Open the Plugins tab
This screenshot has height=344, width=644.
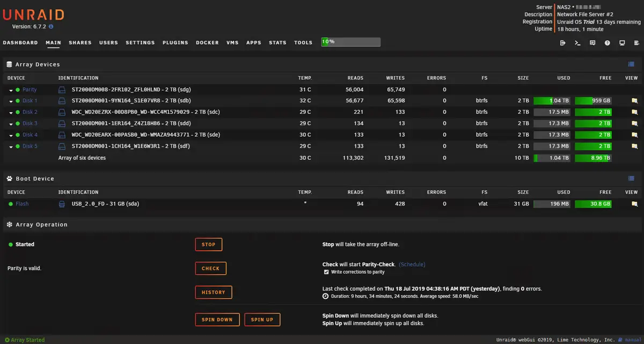click(x=175, y=42)
